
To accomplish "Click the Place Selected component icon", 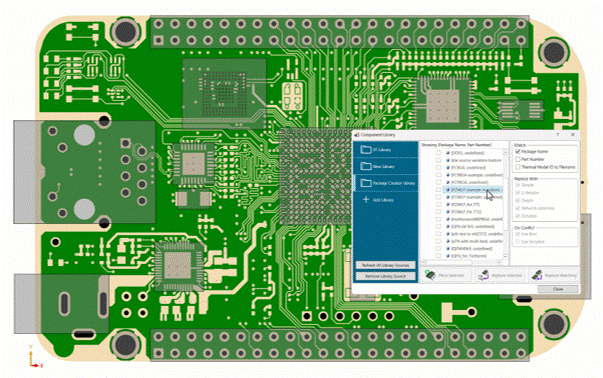I will (x=430, y=275).
